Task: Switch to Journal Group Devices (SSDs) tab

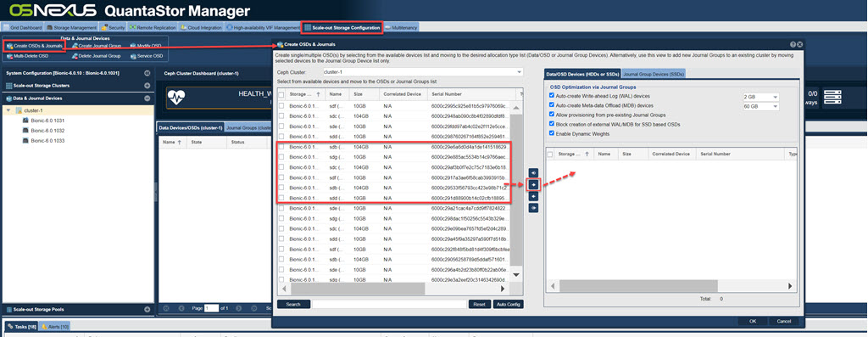Action: point(654,74)
